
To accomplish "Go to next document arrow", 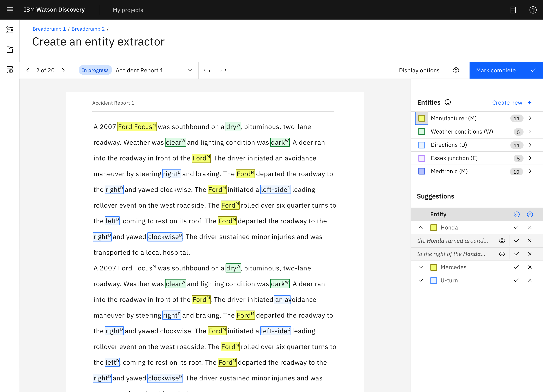I will click(x=63, y=70).
